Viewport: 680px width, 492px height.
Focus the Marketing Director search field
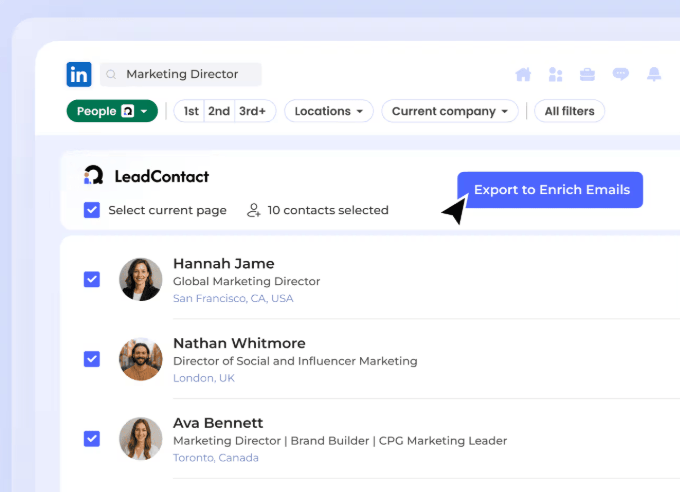pyautogui.click(x=181, y=74)
